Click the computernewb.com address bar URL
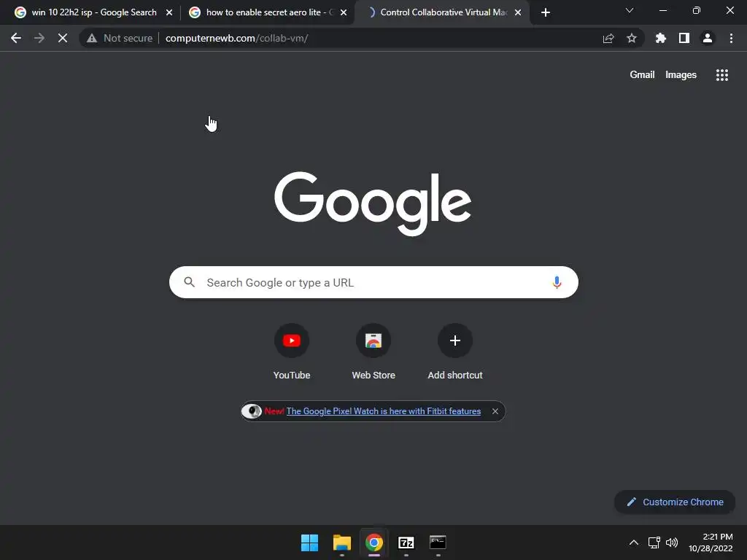This screenshot has width=747, height=560. tap(237, 38)
